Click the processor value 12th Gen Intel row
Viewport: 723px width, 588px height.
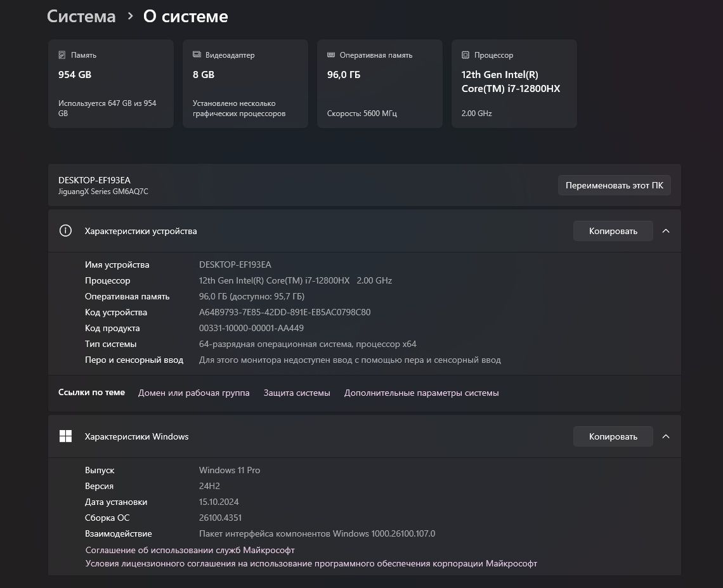(296, 280)
